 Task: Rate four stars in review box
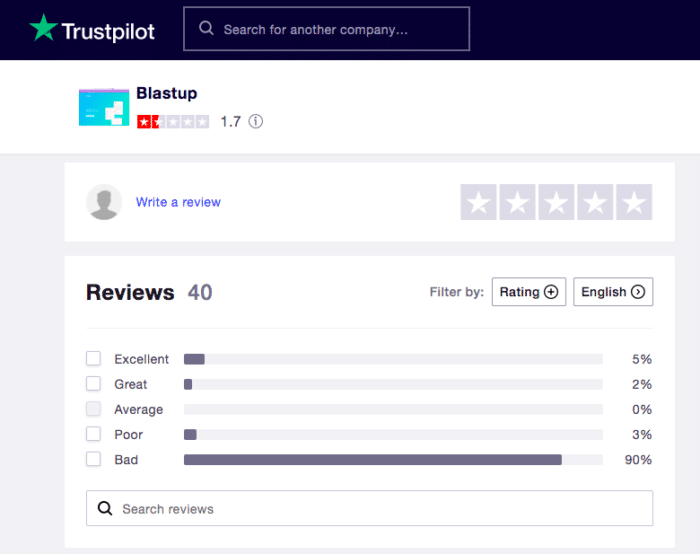coord(595,202)
